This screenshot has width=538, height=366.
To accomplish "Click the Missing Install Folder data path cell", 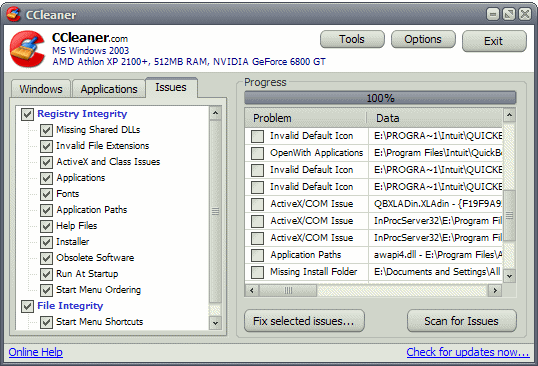I will 435,272.
